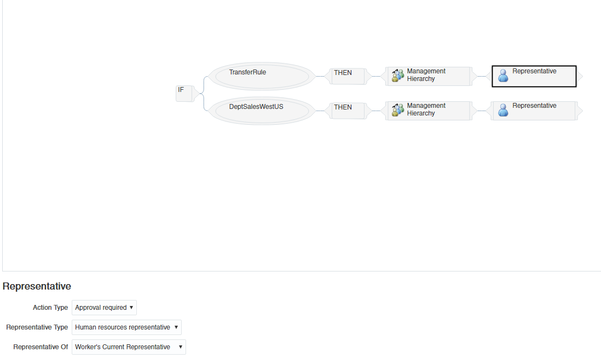The image size is (601, 364).
Task: Select the person icon in highlighted Representative node
Action: 503,76
